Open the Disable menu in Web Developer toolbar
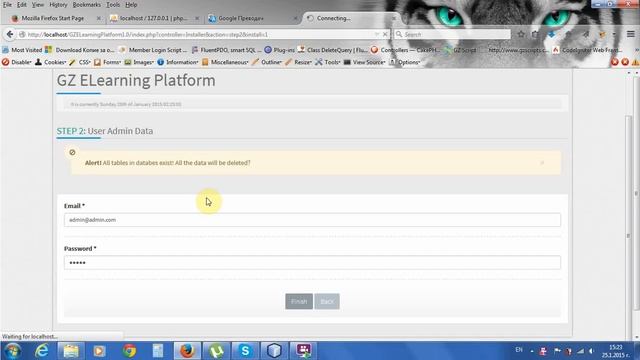 (17, 62)
